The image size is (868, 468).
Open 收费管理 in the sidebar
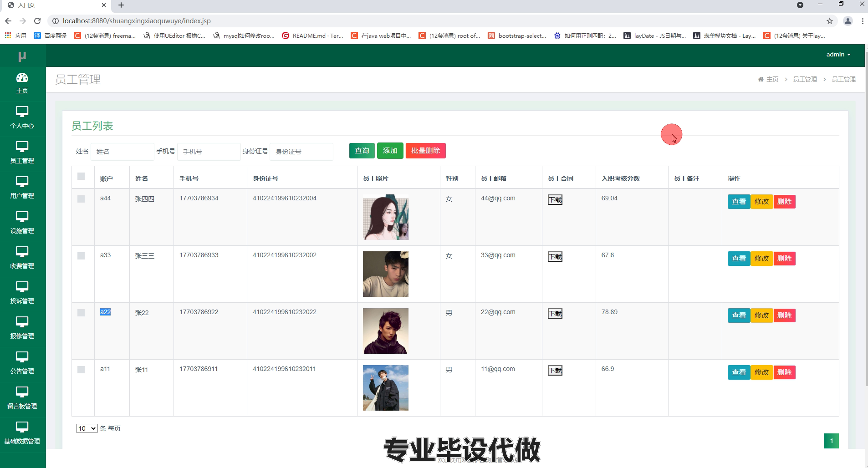point(22,258)
